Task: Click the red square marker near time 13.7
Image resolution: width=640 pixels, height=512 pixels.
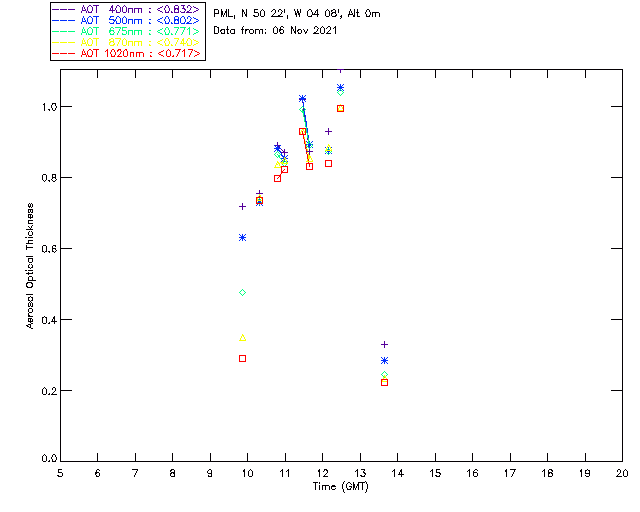Action: tap(384, 383)
